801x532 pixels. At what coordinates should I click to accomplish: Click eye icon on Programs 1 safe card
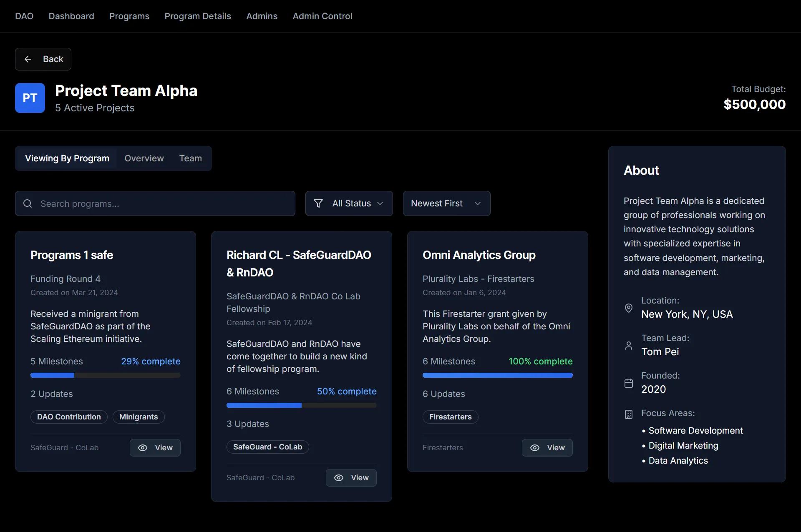(143, 448)
